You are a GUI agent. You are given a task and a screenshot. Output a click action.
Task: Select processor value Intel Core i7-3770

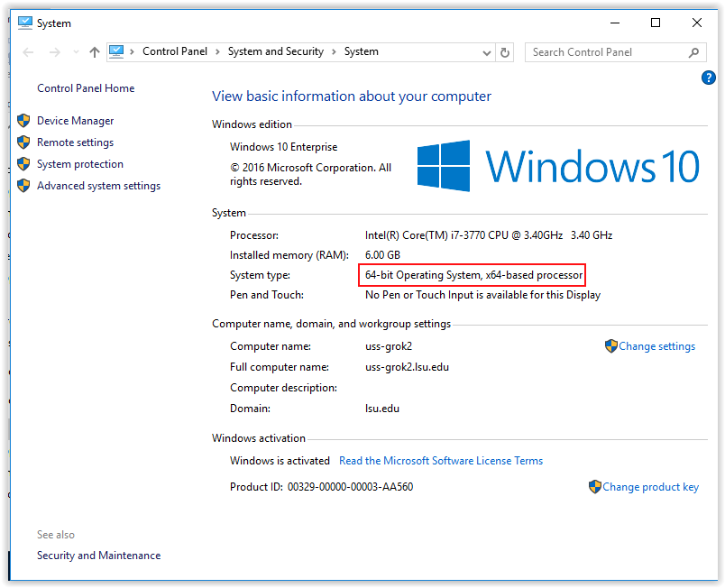[488, 235]
